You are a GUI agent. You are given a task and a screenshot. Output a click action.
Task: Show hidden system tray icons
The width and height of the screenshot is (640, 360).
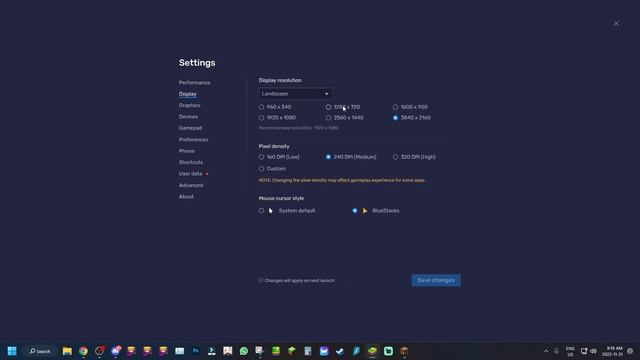546,351
